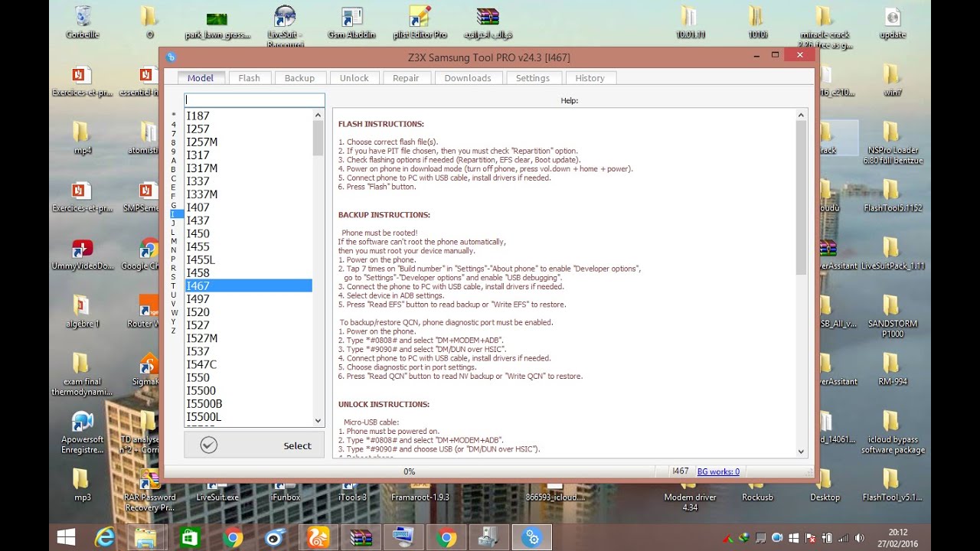Open the FlashTool_v5.1 folder icon

tap(891, 484)
